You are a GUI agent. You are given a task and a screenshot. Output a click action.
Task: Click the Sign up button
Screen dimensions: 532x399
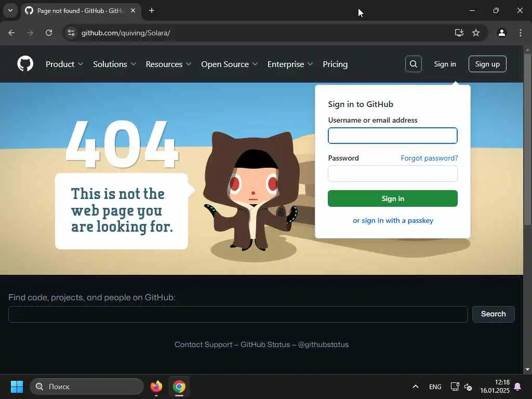pyautogui.click(x=487, y=64)
